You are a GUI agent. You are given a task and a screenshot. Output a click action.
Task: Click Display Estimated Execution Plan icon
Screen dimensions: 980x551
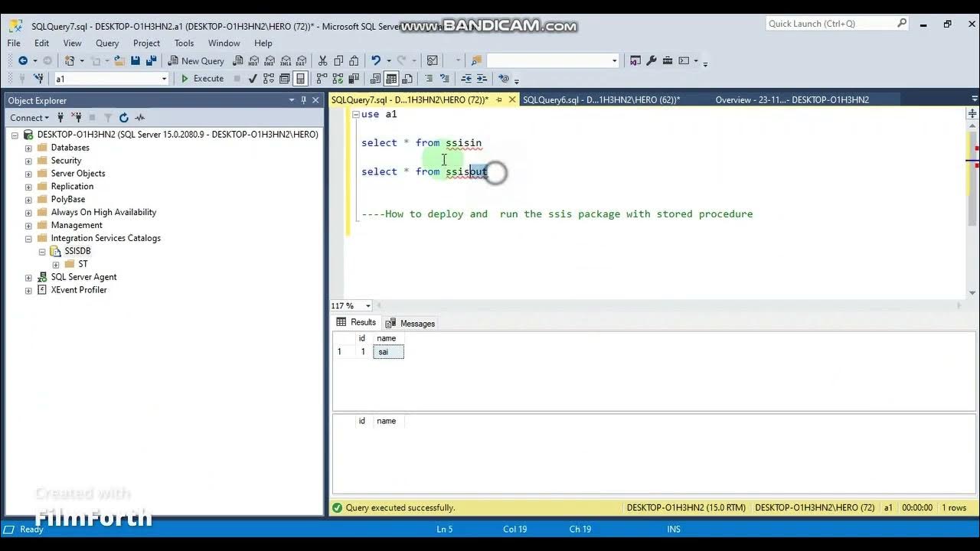(269, 78)
